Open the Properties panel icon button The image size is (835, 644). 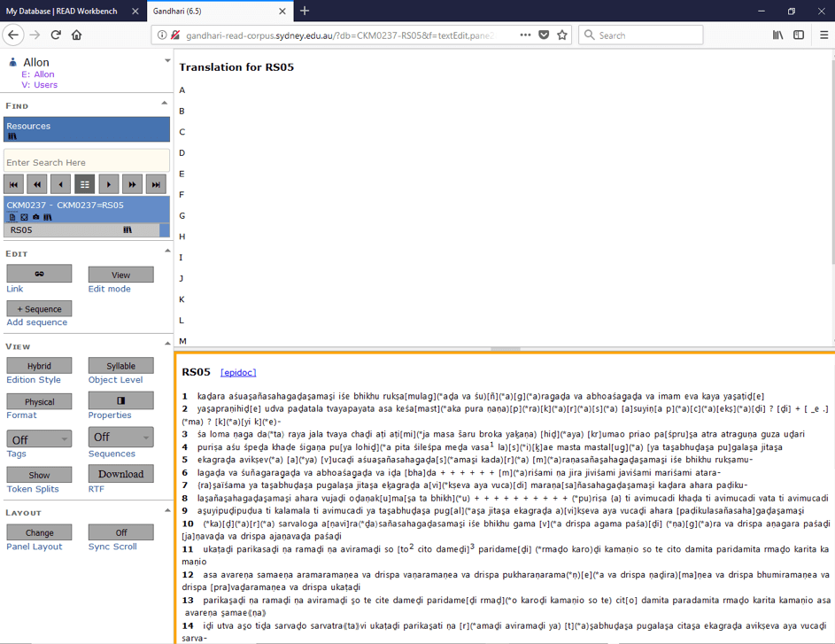pyautogui.click(x=120, y=401)
